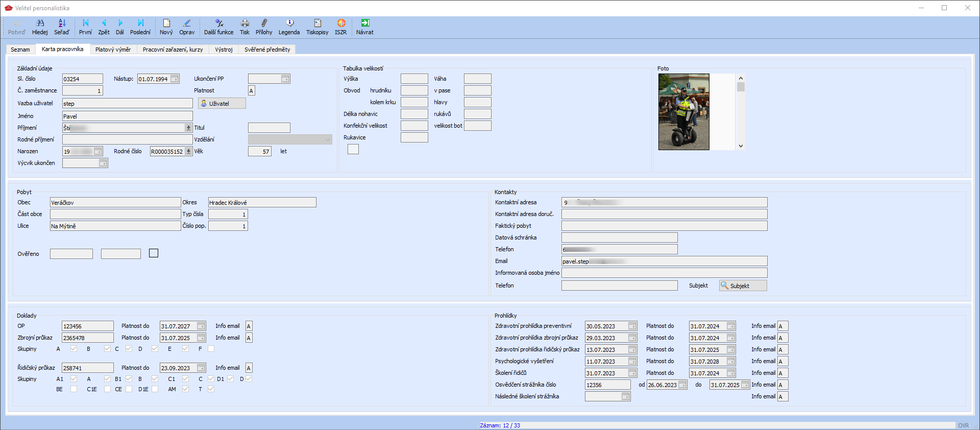Screen dimensions: 980x430
Task: Switch to Karta pracovníka tab
Action: pos(63,49)
